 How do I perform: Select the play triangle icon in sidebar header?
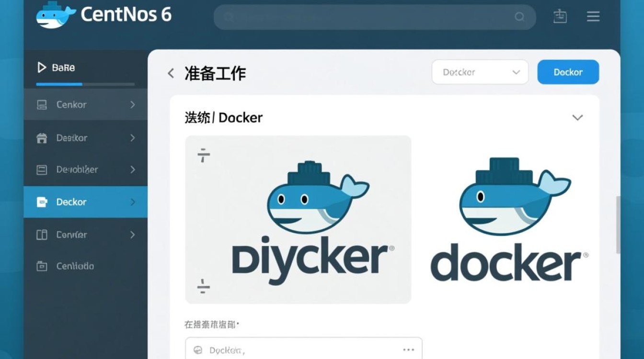(x=42, y=68)
